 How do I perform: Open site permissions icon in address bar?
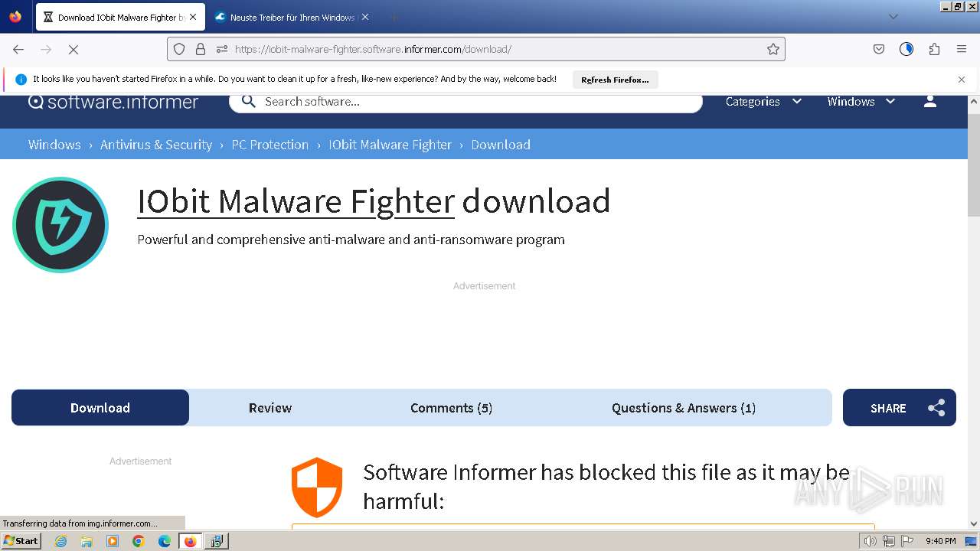click(x=222, y=49)
